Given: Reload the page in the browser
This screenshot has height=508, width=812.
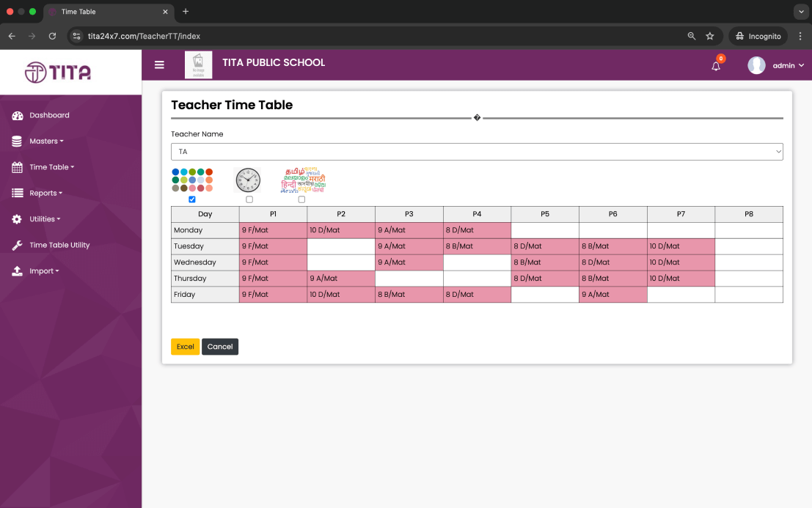Looking at the screenshot, I should pos(52,36).
